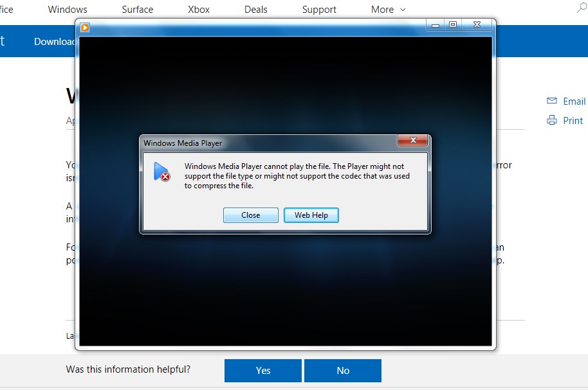The width and height of the screenshot is (588, 390).
Task: Dismiss error dialog with red X
Action: 412,140
